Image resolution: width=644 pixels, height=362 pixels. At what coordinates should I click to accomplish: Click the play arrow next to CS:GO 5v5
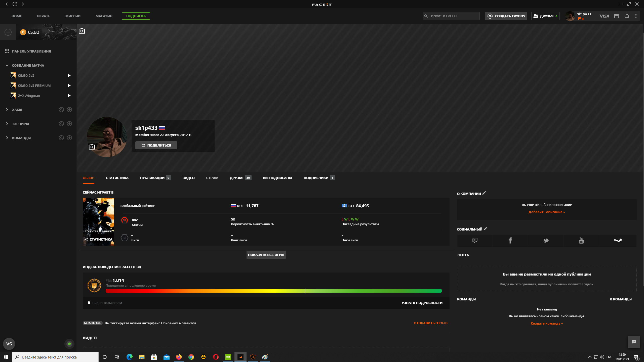coord(69,75)
